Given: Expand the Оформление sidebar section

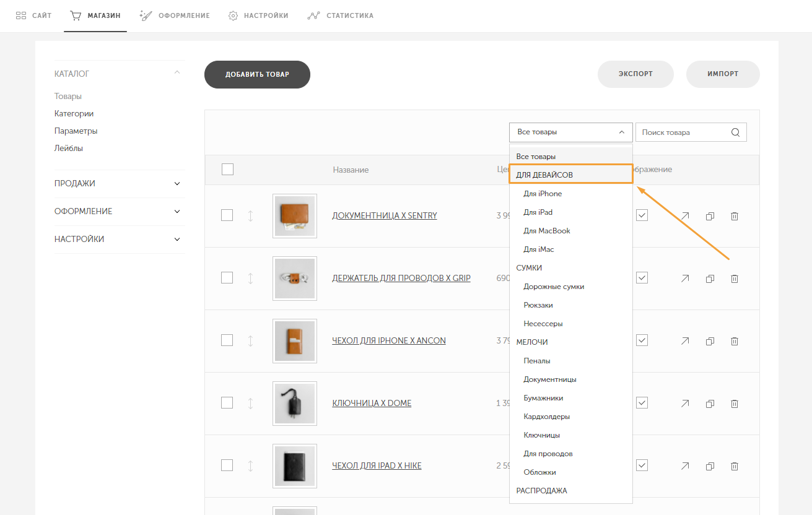Looking at the screenshot, I should (x=177, y=212).
